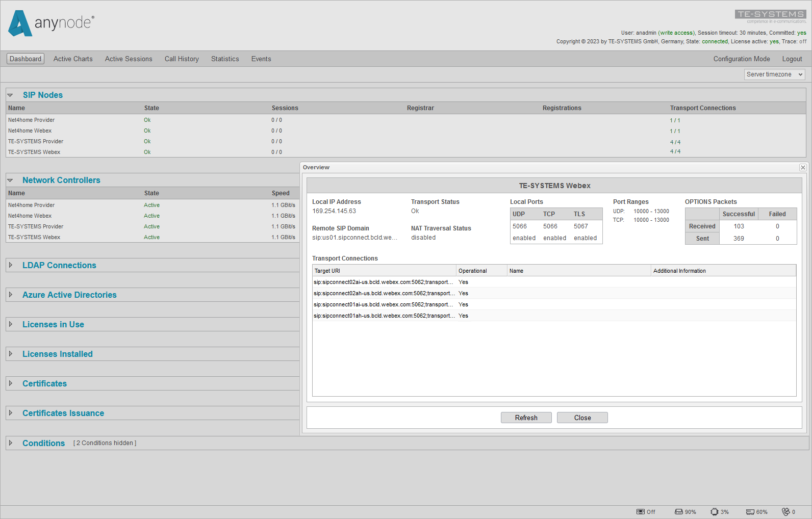The width and height of the screenshot is (812, 519).
Task: Expand the Licenses Installed section
Action: (10, 354)
